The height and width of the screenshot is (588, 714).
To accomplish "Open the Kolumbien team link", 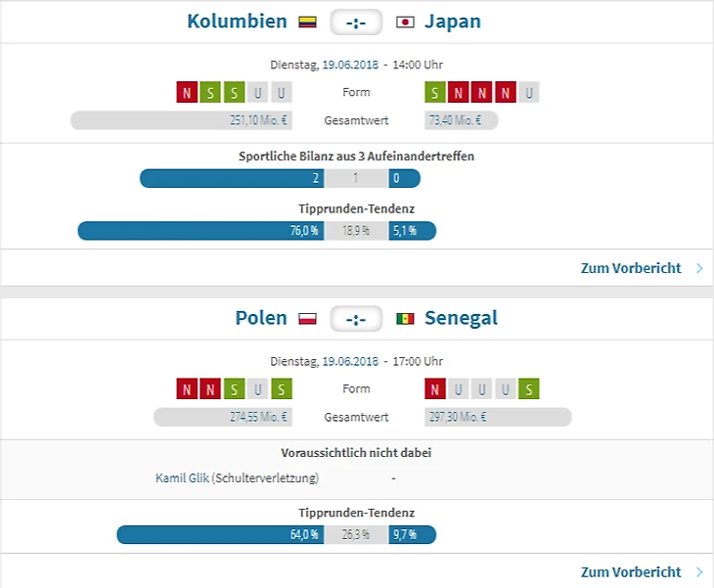I will tap(238, 22).
